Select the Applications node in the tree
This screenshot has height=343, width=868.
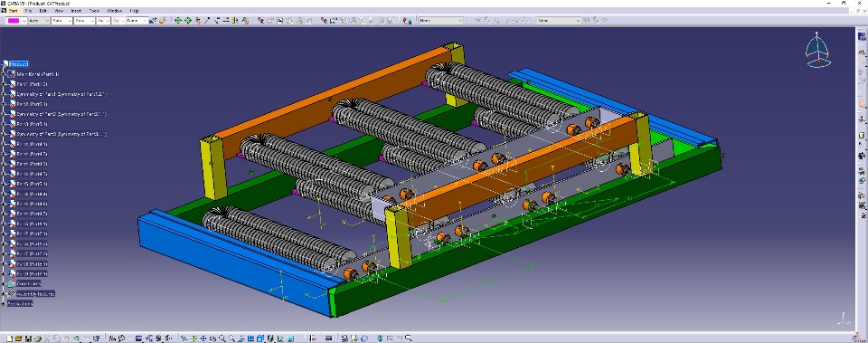coord(20,304)
